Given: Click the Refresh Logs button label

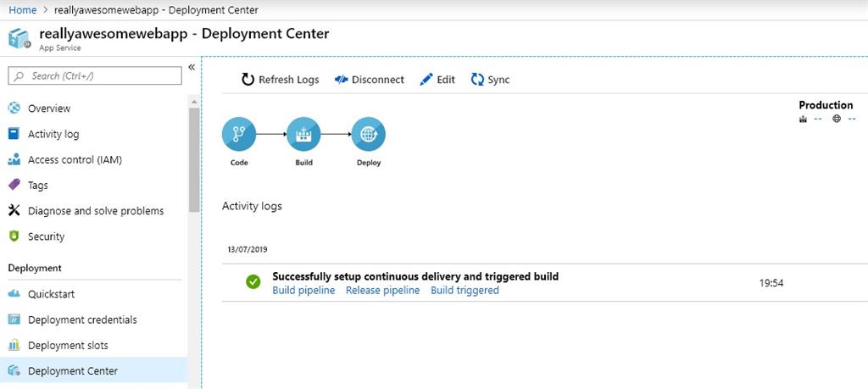Looking at the screenshot, I should [289, 80].
